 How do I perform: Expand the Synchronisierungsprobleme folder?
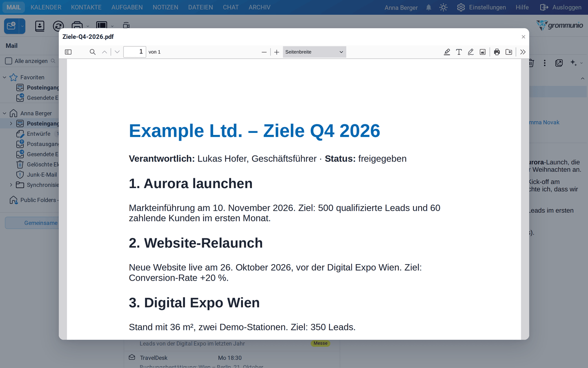click(x=11, y=185)
